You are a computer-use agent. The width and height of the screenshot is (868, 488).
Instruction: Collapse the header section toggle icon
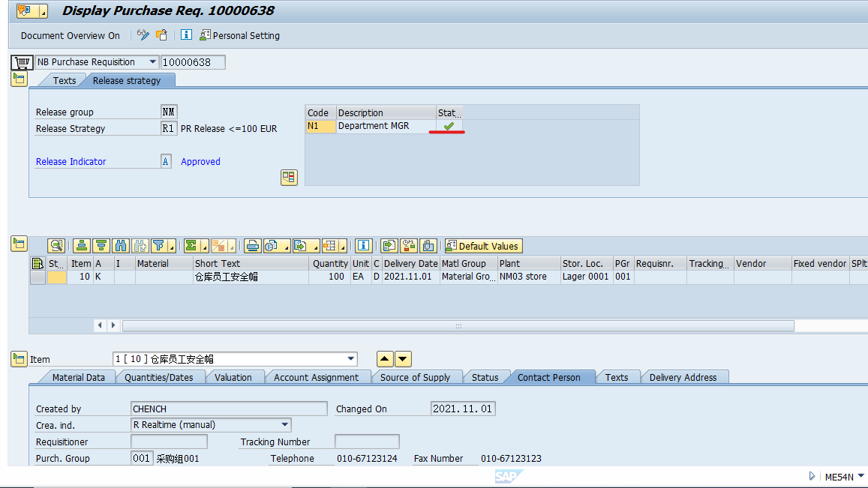(19, 79)
